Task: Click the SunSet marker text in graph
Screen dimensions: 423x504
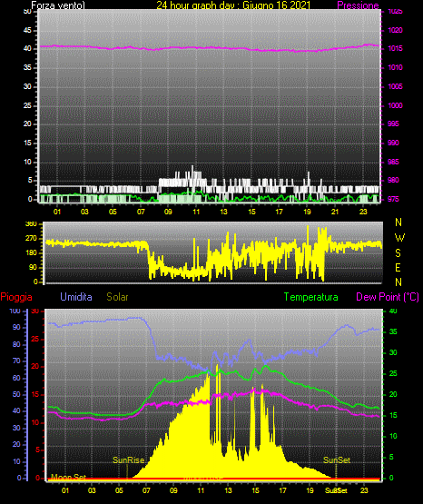Action: (337, 460)
